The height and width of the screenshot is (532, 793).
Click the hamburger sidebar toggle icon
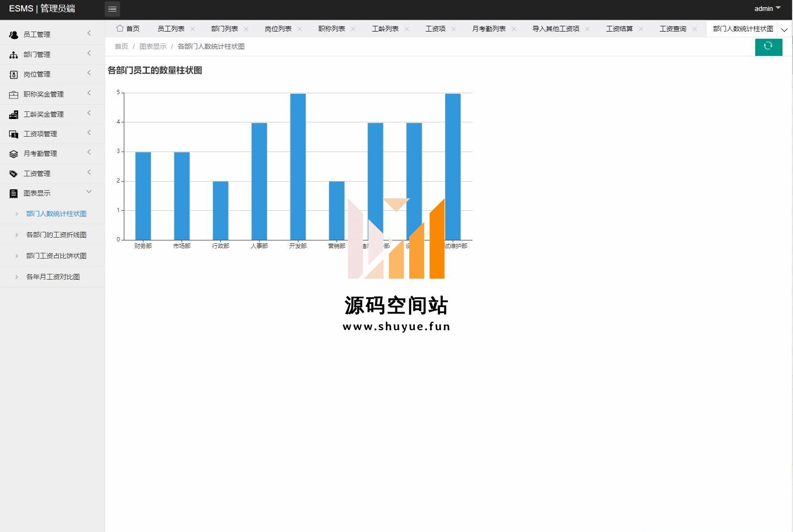[112, 9]
